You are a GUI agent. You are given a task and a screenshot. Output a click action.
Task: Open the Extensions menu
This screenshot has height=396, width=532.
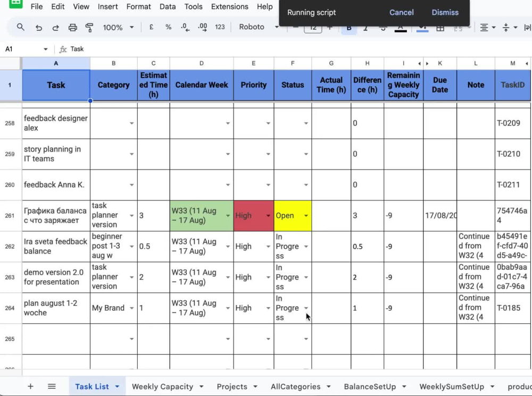coord(230,6)
